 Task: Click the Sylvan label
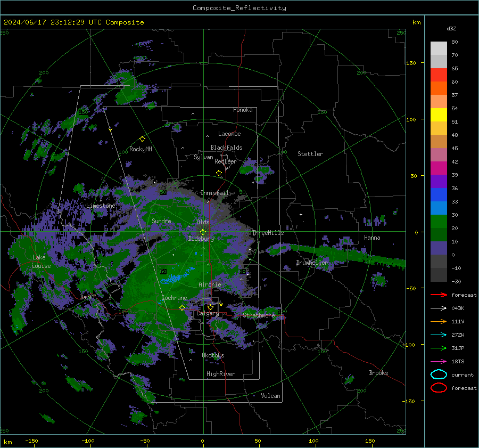pyautogui.click(x=203, y=157)
